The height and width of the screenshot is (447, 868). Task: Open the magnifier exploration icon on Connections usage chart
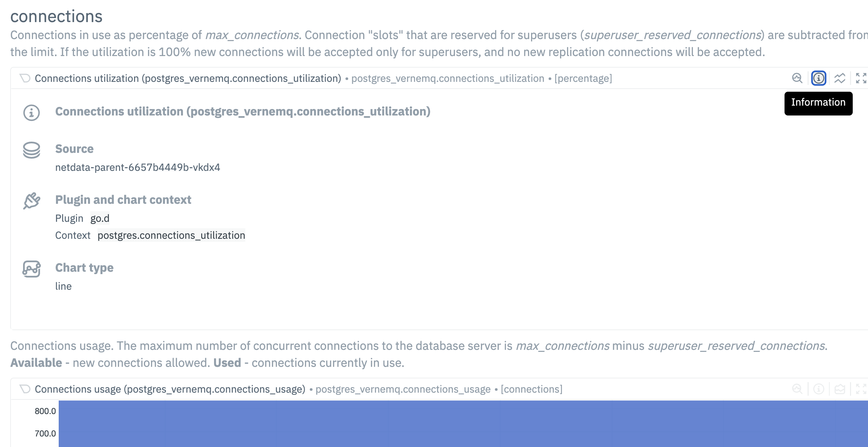(x=797, y=389)
